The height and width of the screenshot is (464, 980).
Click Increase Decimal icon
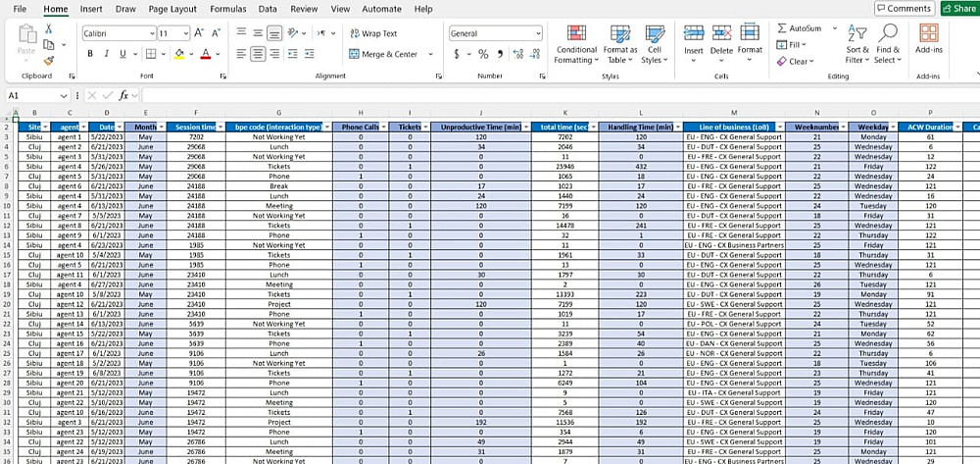click(x=518, y=54)
